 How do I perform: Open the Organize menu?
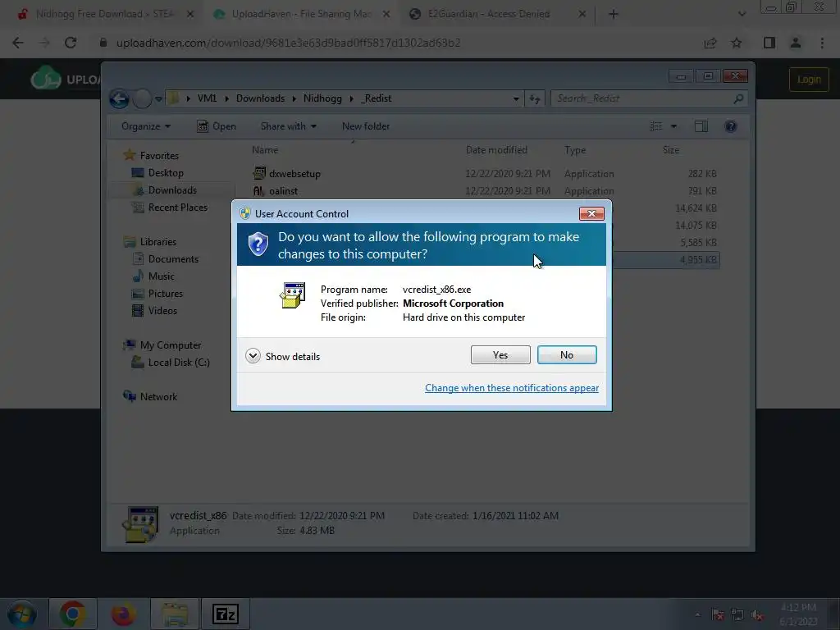(x=146, y=126)
